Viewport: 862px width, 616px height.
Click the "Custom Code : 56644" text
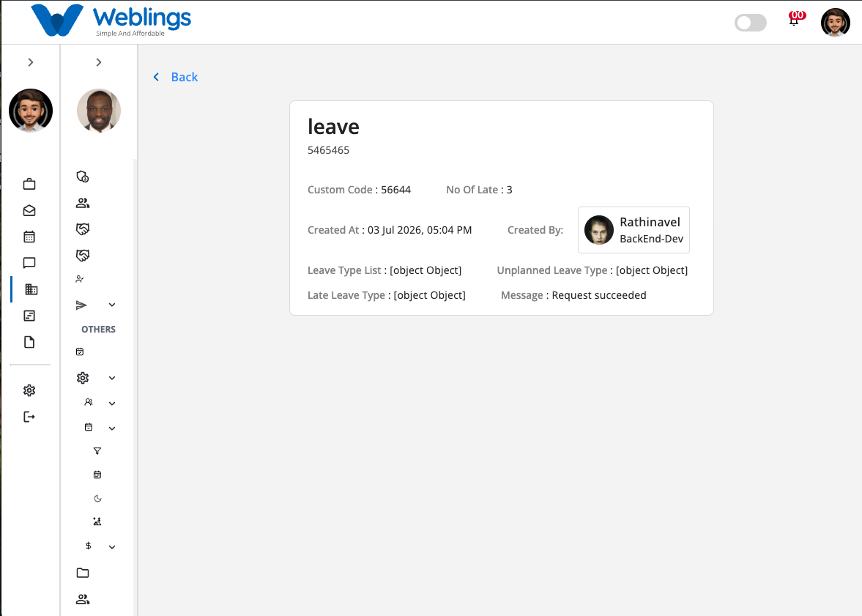click(359, 190)
